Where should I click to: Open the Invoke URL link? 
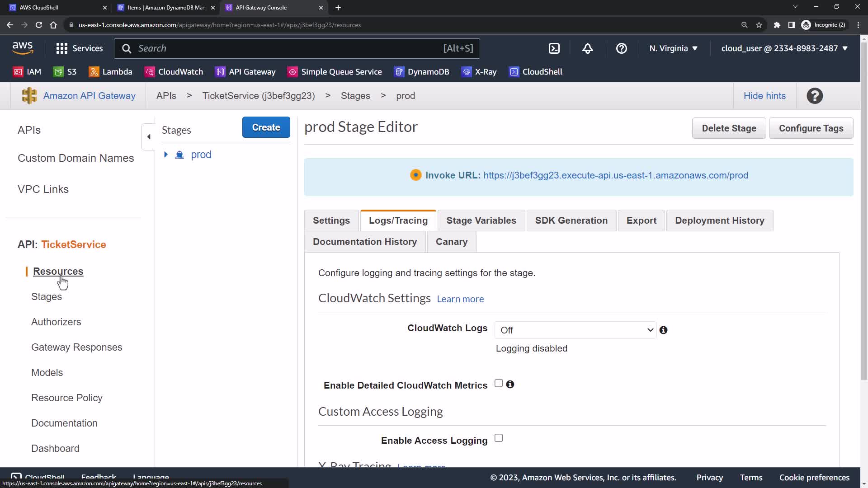[615, 175]
